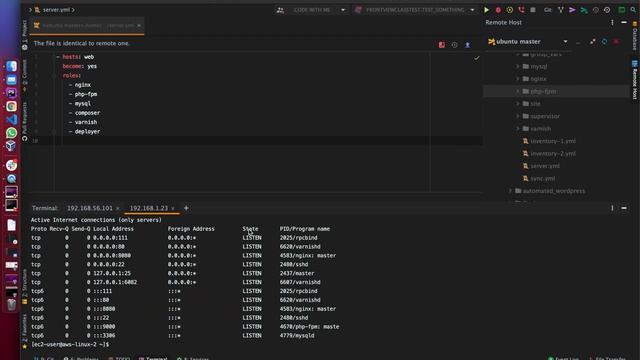Open the ubuntu master server dropdown

pyautogui.click(x=565, y=42)
